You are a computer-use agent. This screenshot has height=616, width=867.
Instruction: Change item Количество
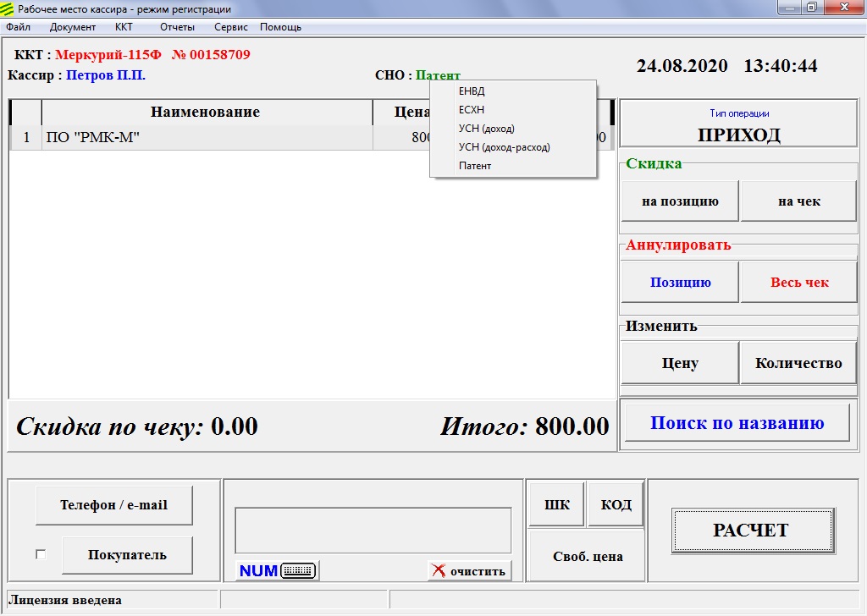coord(798,363)
